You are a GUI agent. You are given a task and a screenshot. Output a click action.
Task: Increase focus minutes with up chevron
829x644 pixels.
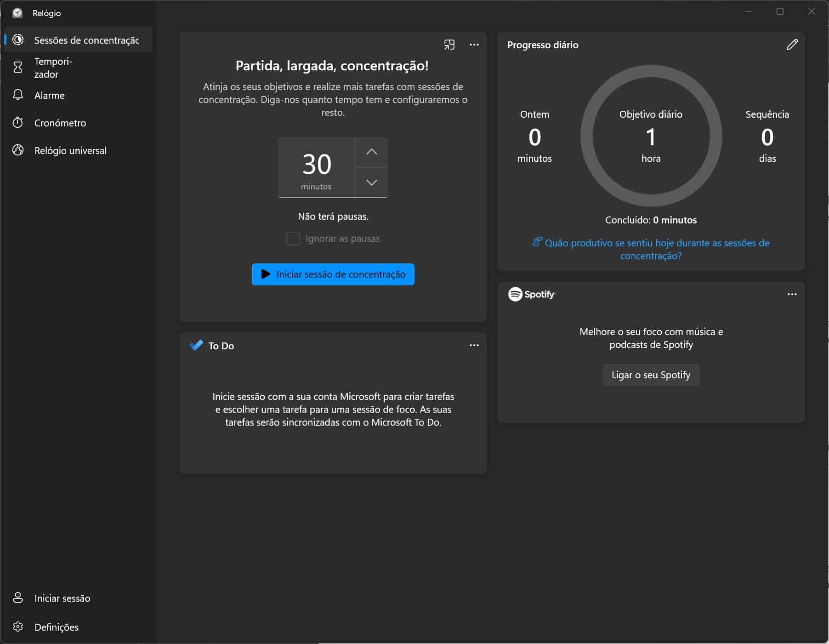point(371,152)
